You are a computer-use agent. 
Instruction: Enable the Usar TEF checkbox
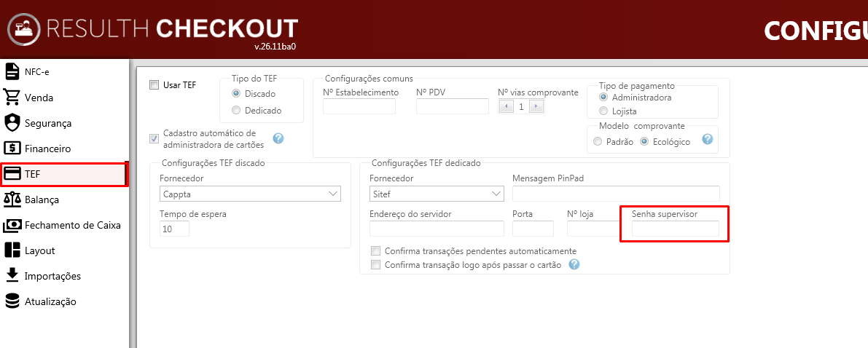point(154,85)
